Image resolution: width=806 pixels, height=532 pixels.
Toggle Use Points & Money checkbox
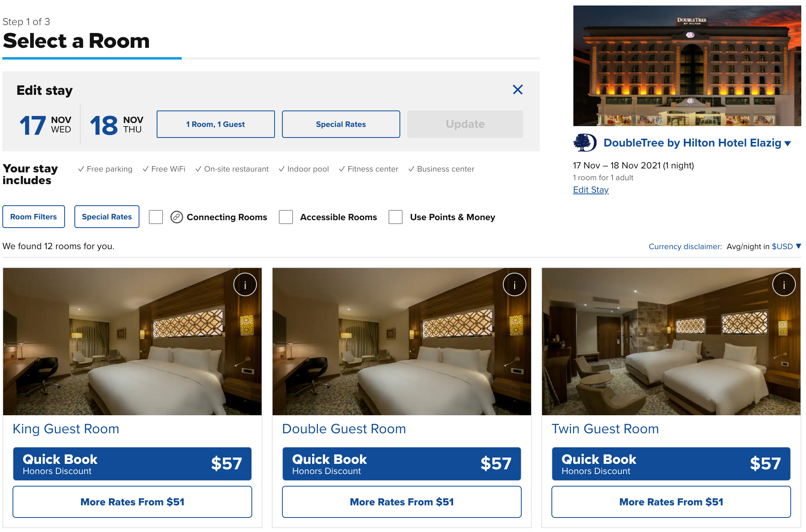click(x=396, y=217)
